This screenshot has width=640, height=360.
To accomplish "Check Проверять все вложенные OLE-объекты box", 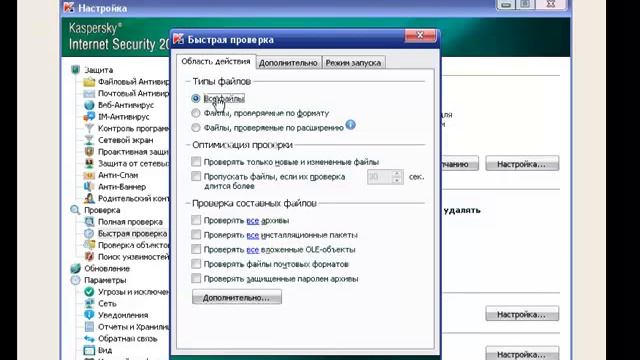I will [196, 249].
